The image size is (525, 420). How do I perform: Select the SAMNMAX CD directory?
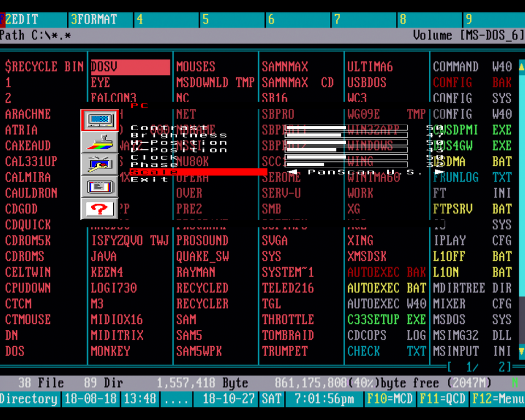297,83
